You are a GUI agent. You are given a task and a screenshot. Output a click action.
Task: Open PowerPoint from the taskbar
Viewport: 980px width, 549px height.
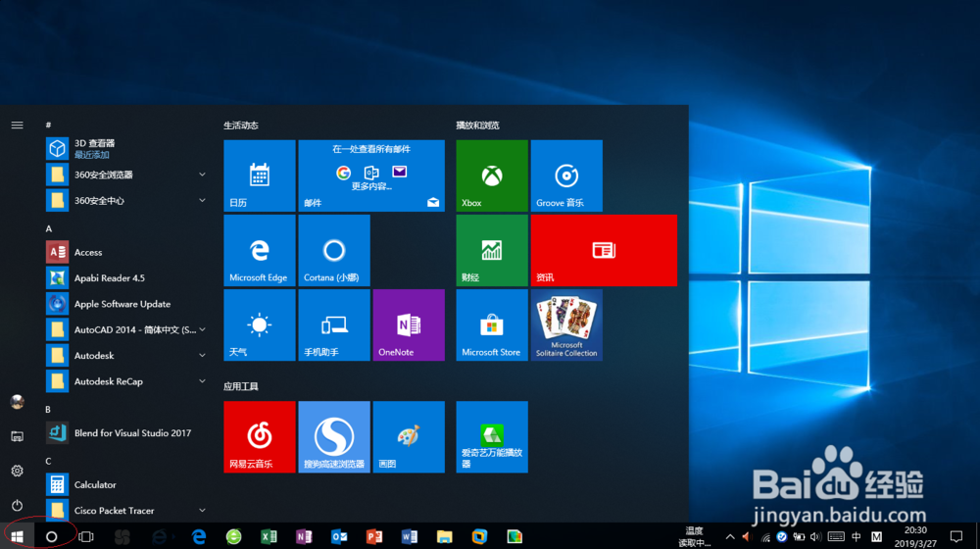(373, 536)
